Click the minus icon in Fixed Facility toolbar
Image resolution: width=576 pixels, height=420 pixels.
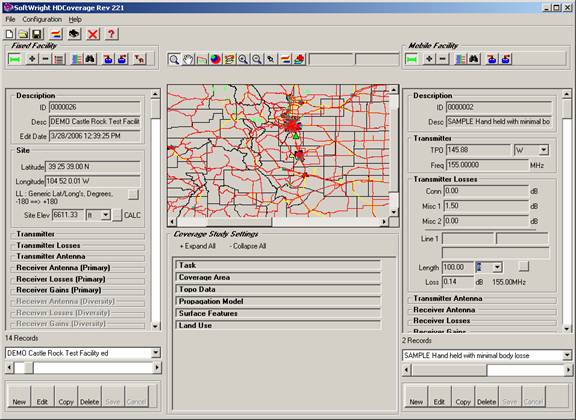pyautogui.click(x=45, y=59)
